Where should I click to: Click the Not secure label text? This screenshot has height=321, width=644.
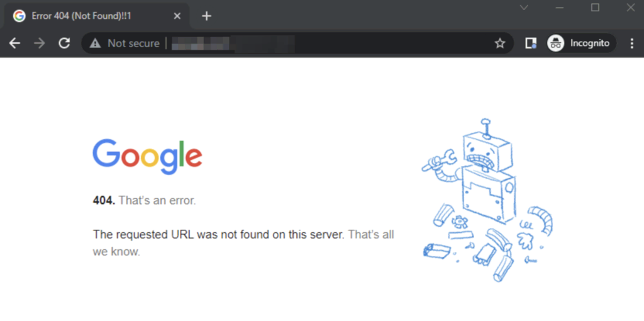[133, 43]
